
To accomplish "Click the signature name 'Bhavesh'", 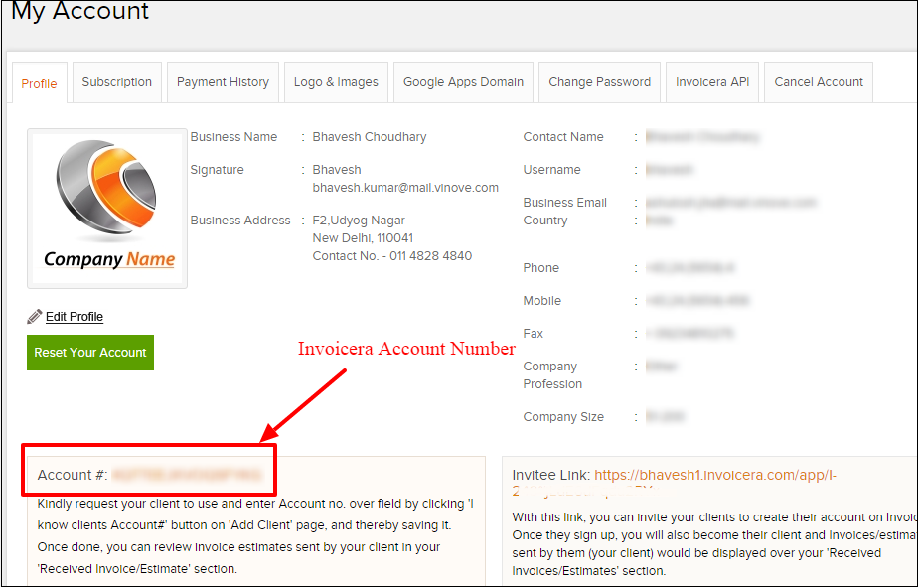I will [x=337, y=170].
